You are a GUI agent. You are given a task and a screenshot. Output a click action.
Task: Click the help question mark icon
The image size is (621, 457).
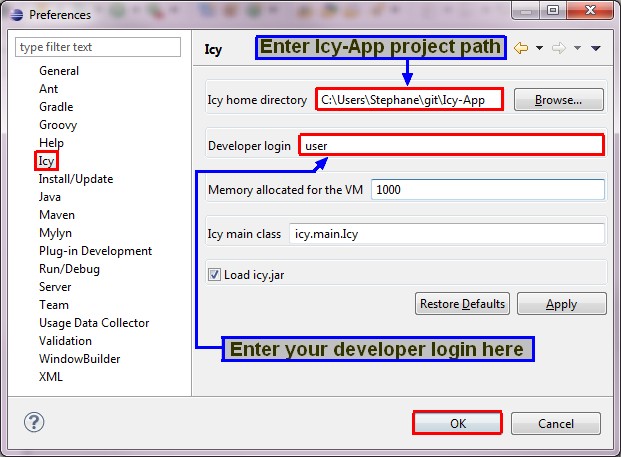click(34, 422)
